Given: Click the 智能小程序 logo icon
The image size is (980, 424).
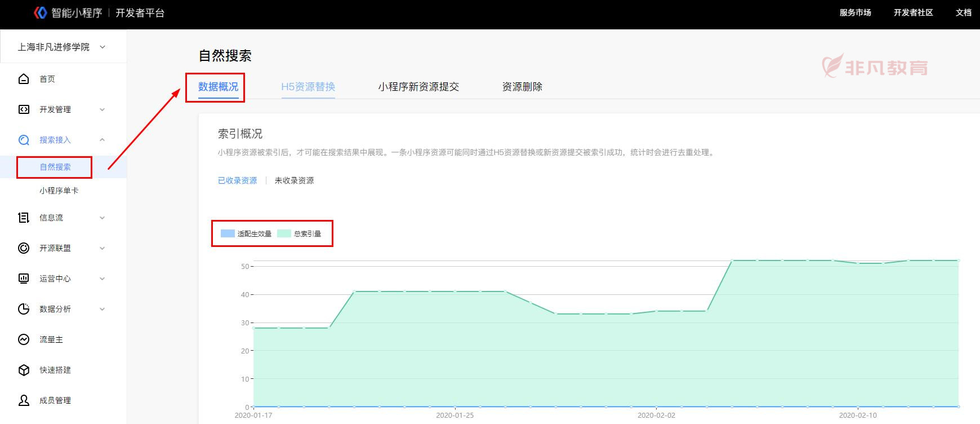Looking at the screenshot, I should click(x=40, y=12).
